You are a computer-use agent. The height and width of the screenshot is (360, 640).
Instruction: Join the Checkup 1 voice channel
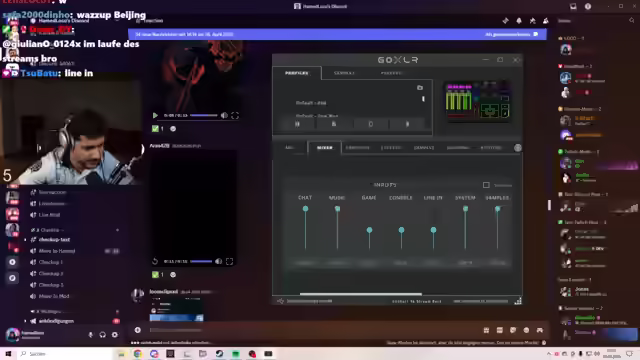click(50, 262)
